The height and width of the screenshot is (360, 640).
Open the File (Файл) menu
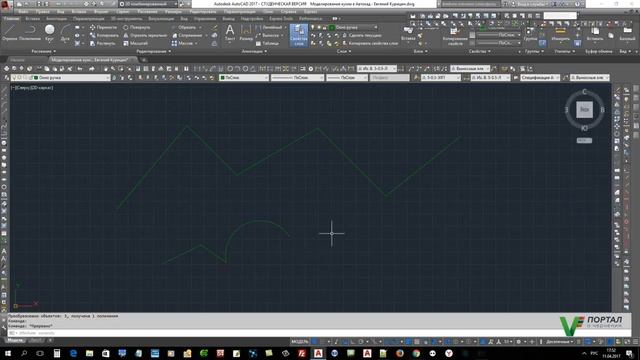pyautogui.click(x=23, y=12)
